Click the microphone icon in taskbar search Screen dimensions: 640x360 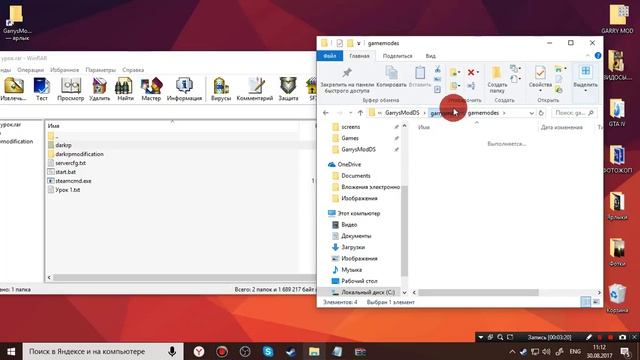coord(172,351)
